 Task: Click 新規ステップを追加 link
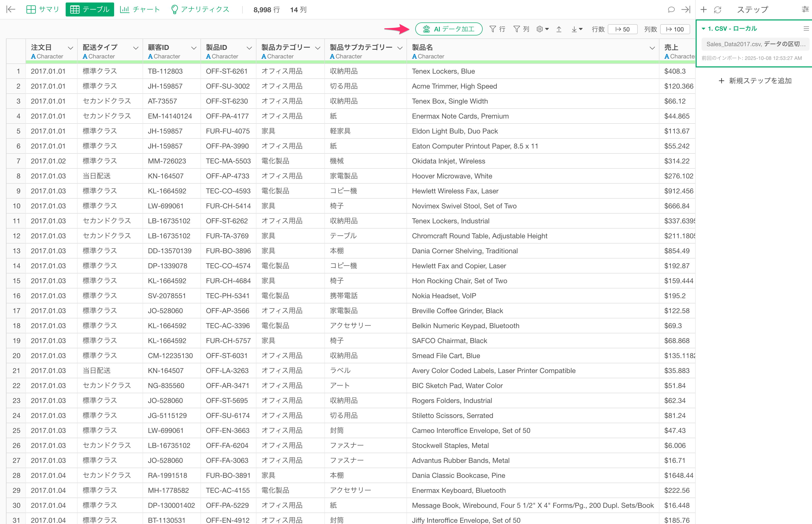[x=755, y=81]
